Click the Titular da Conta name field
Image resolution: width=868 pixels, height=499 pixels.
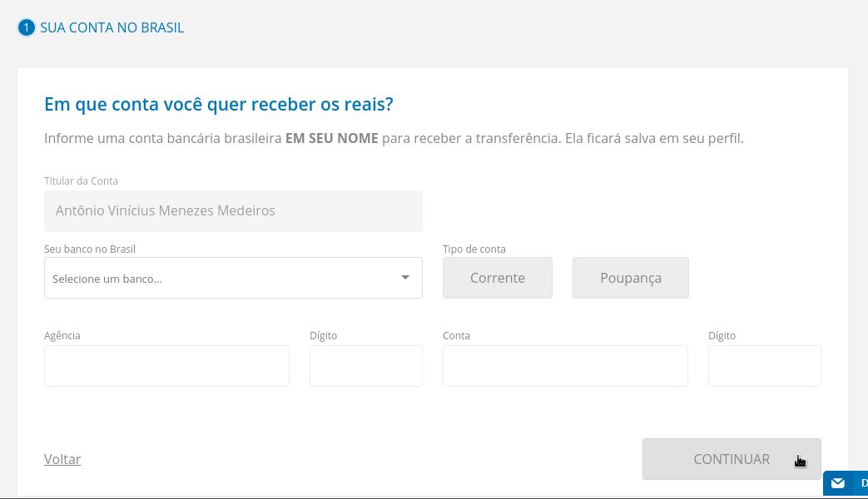pyautogui.click(x=233, y=210)
